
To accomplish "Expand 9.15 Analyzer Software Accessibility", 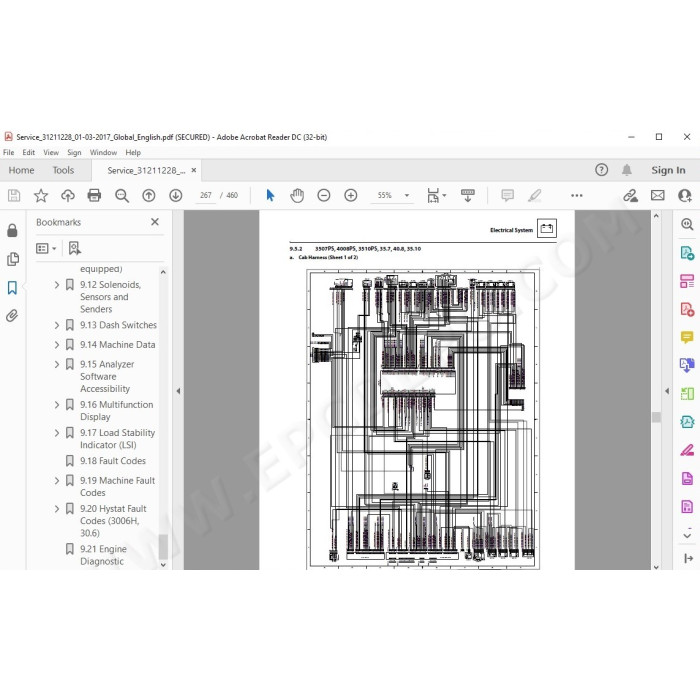I will (x=57, y=364).
